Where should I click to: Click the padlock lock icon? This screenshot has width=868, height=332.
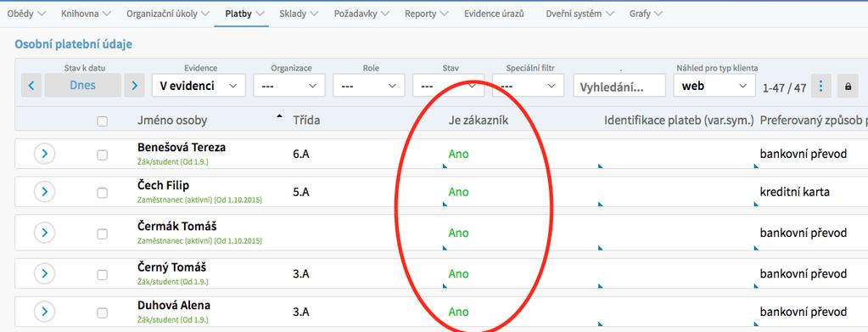tap(848, 86)
